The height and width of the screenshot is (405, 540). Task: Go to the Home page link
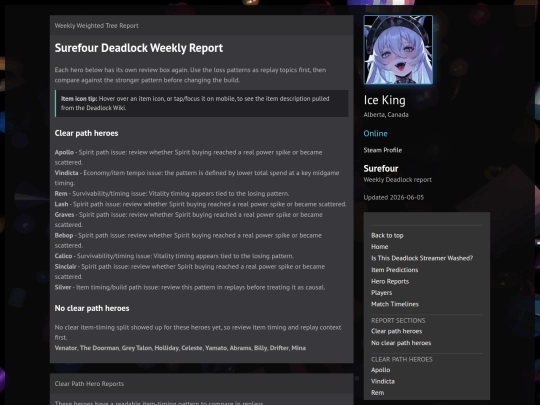pyautogui.click(x=380, y=247)
